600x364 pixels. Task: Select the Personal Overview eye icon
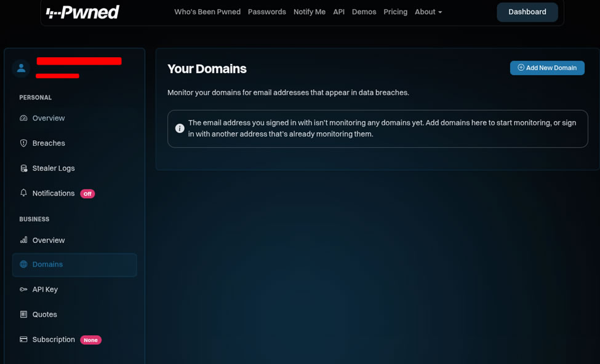pos(23,117)
